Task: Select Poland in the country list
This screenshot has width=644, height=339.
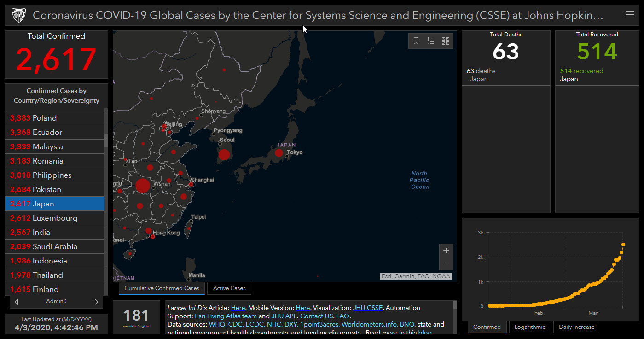Action: coord(55,118)
